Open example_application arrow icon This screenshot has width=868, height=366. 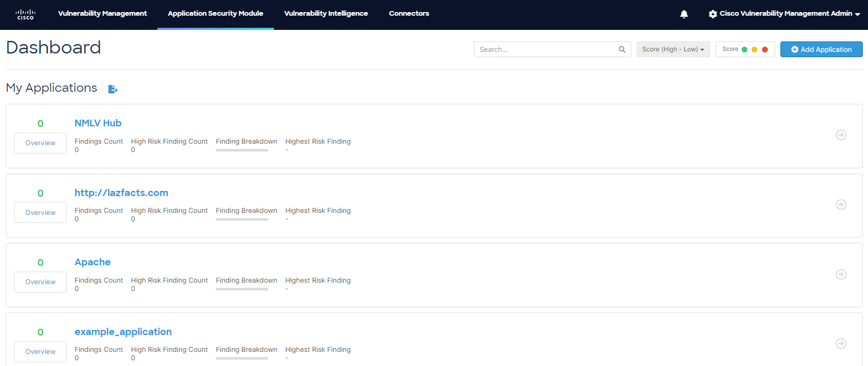(841, 343)
